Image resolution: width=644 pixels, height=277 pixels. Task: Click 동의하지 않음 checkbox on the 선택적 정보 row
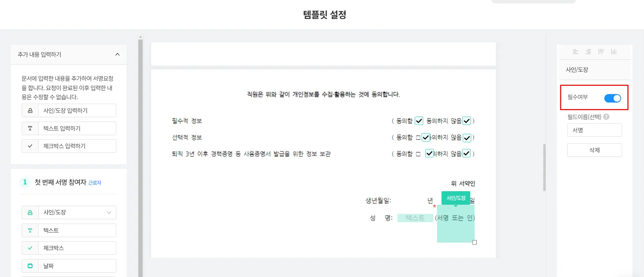pyautogui.click(x=467, y=138)
